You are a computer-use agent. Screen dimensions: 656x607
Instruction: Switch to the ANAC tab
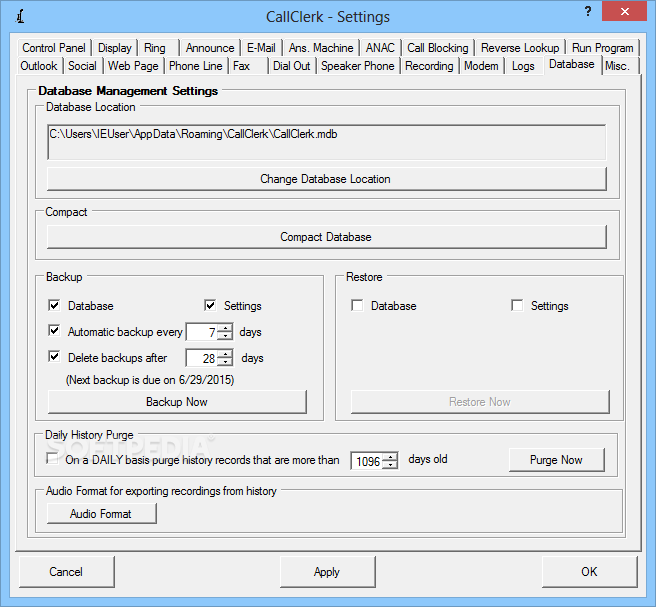tap(380, 48)
